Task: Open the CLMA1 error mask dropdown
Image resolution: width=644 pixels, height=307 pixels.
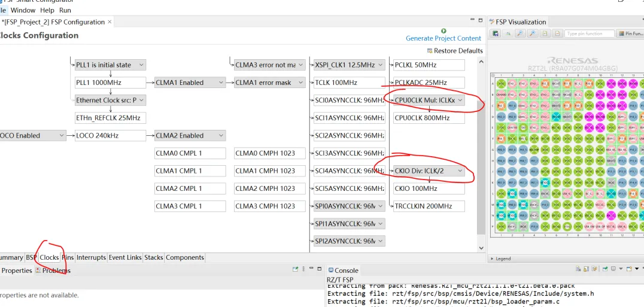Action: (301, 83)
